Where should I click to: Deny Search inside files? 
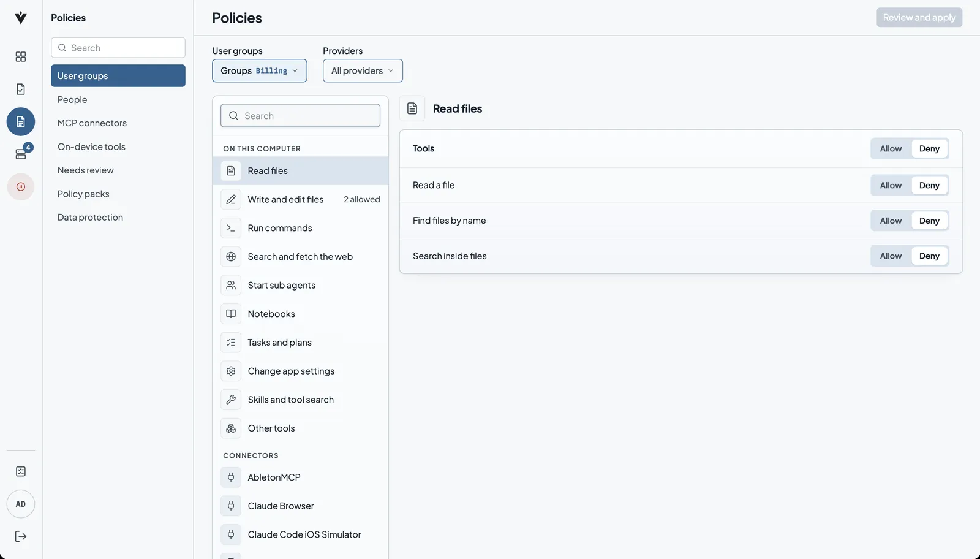(x=929, y=256)
